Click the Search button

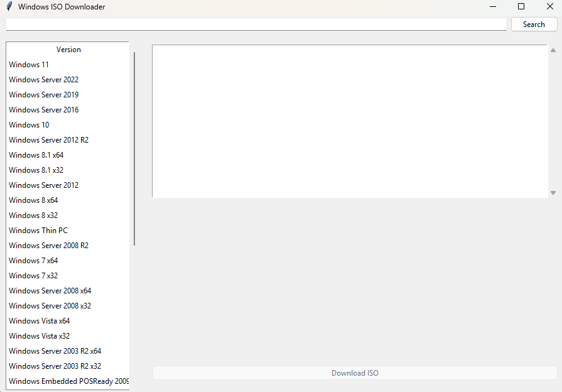(534, 24)
